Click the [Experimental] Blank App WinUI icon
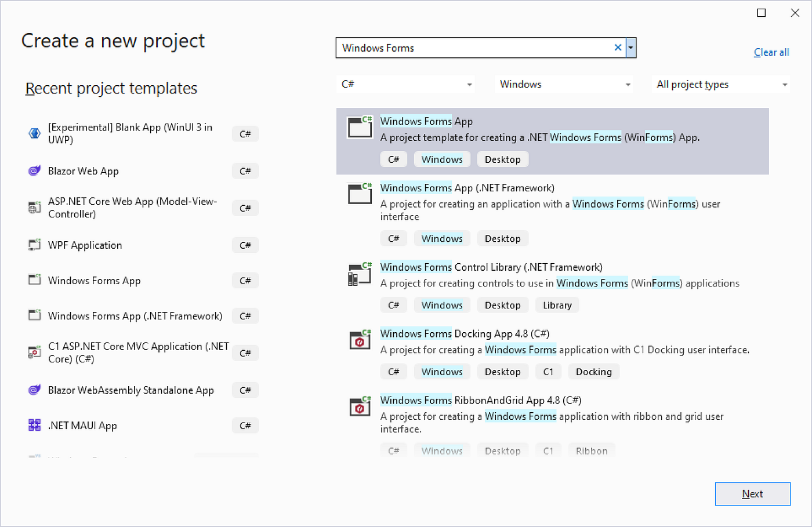812x527 pixels. 34,133
